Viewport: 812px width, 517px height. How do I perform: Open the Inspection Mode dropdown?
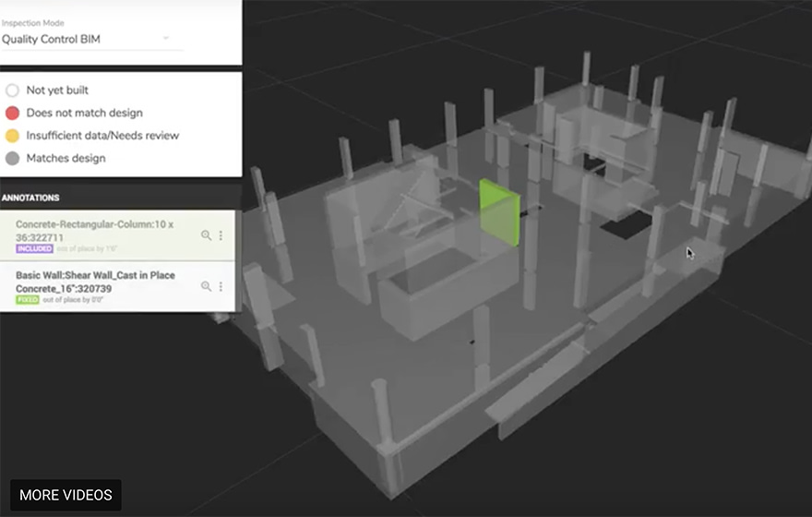(92, 40)
